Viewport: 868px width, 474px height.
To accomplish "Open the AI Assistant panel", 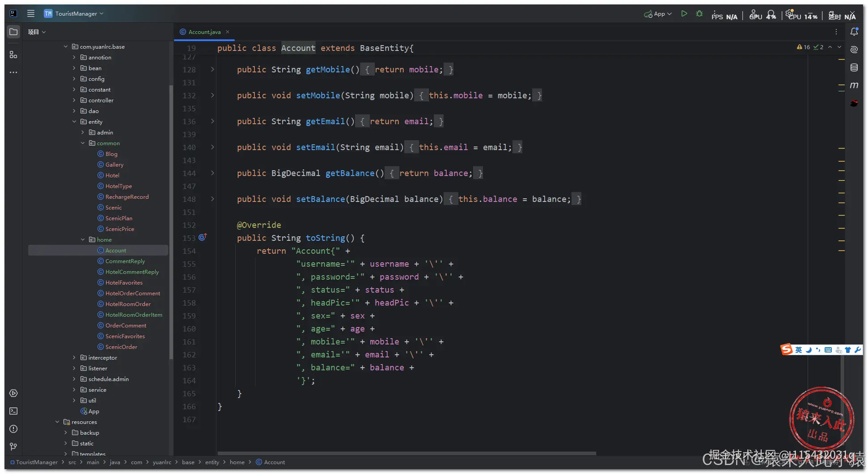I will (854, 50).
